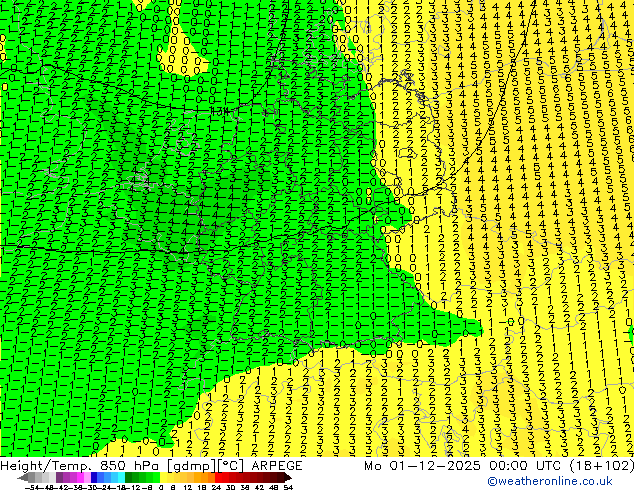Click the '850 hPa' level label

(x=128, y=466)
